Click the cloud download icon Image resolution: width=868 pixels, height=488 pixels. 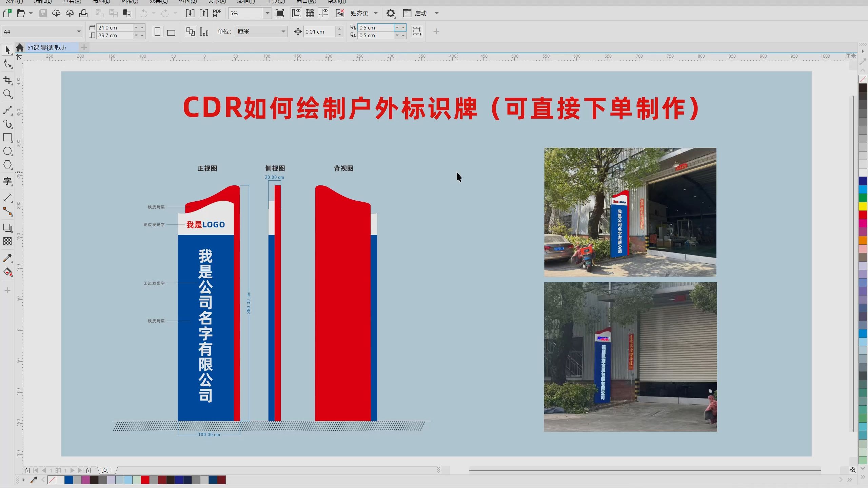click(56, 13)
